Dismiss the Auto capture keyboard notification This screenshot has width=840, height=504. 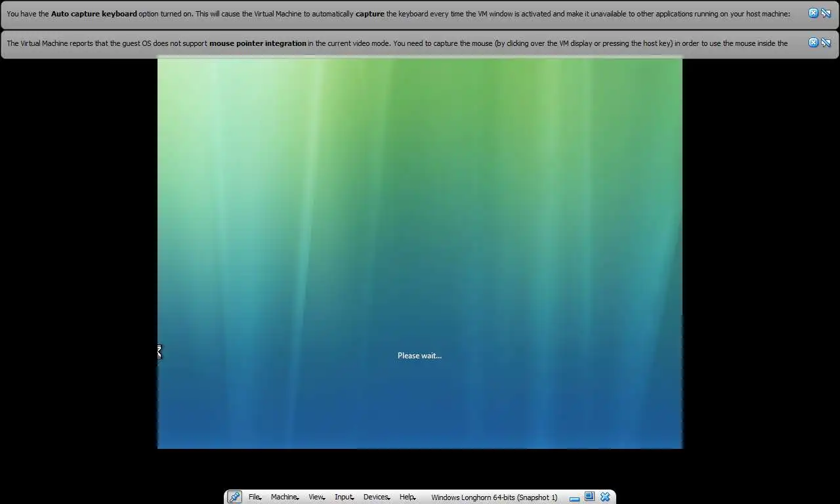click(813, 13)
